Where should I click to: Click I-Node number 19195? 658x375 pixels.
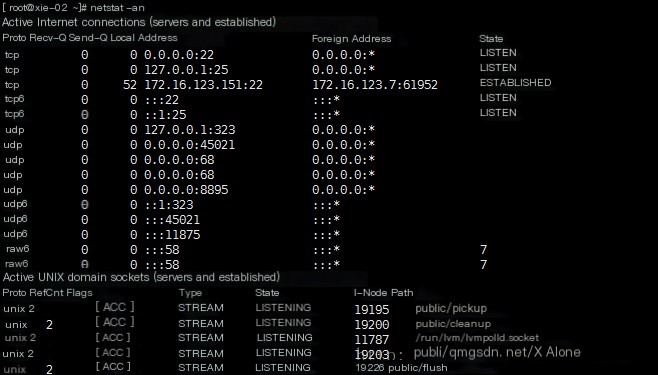pyautogui.click(x=372, y=310)
